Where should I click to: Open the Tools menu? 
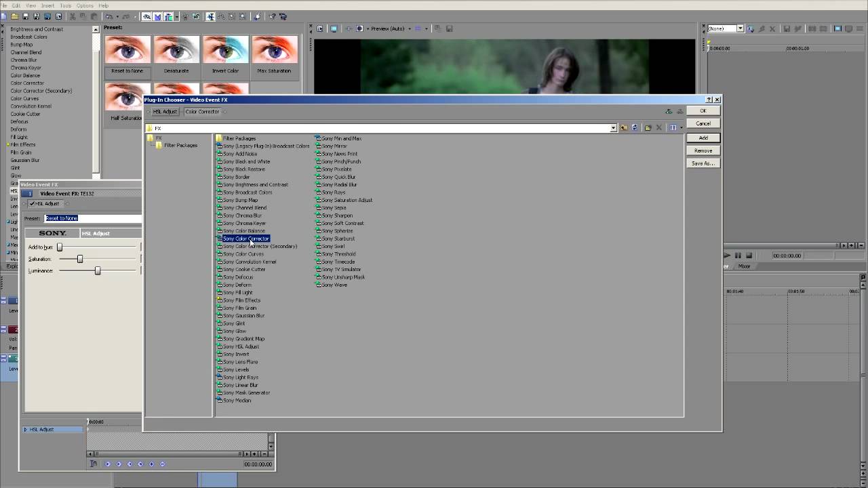(66, 5)
